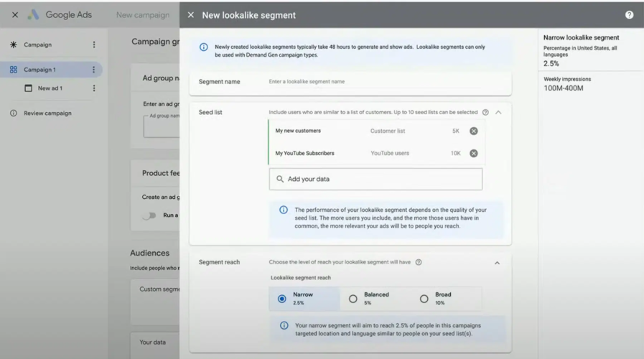The height and width of the screenshot is (359, 644).
Task: Close the New lookalike segment panel
Action: point(190,15)
